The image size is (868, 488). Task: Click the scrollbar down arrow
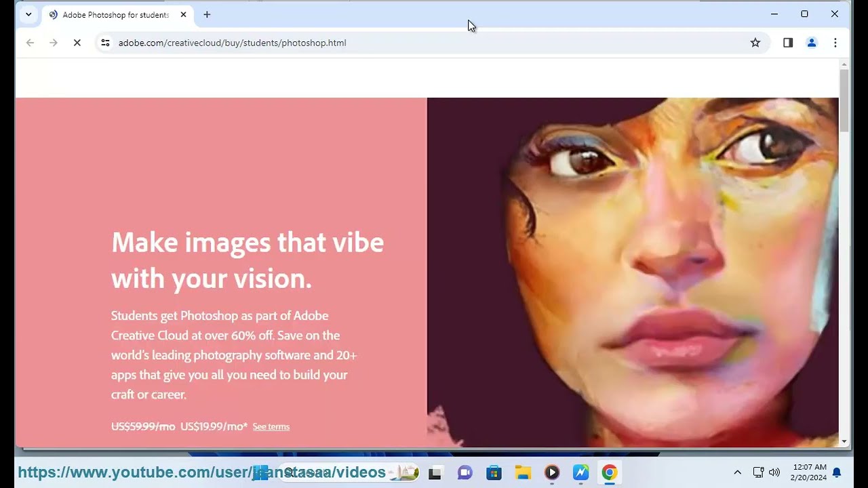[x=844, y=441]
